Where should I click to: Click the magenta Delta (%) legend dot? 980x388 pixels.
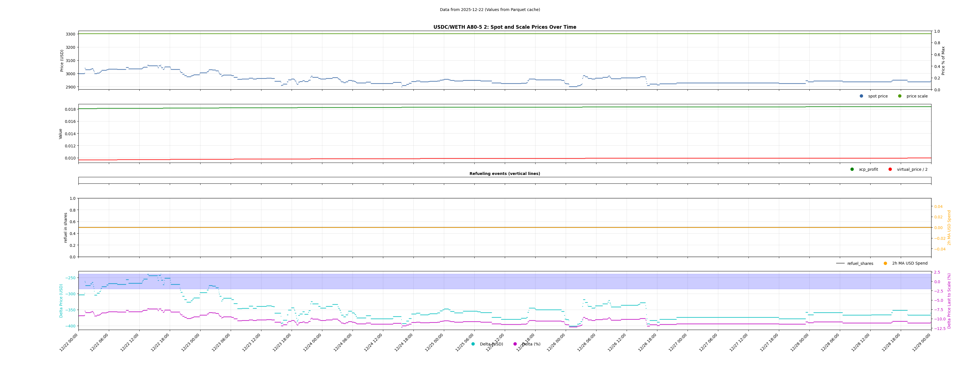coord(515,344)
